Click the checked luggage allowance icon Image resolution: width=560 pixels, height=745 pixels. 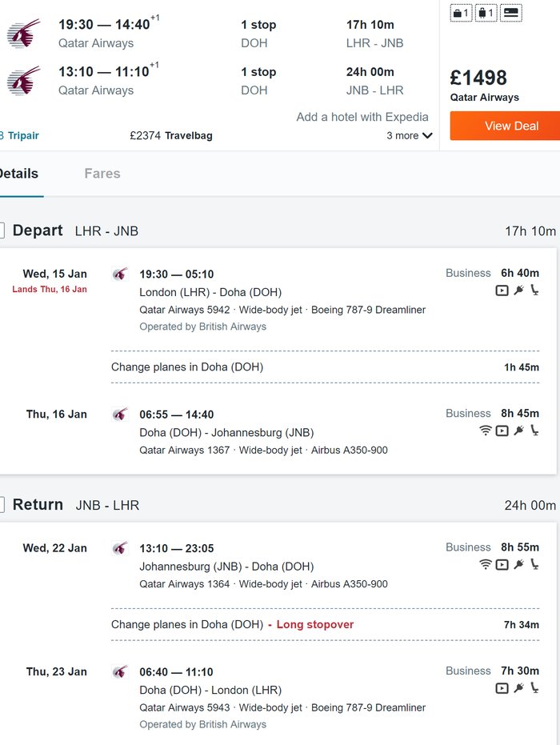tap(486, 13)
